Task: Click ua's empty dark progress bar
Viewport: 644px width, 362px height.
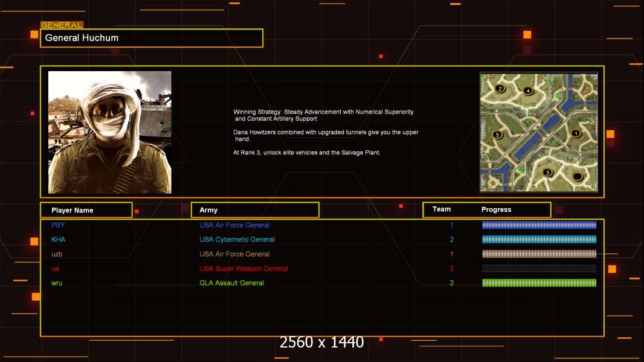Action: [x=539, y=268]
